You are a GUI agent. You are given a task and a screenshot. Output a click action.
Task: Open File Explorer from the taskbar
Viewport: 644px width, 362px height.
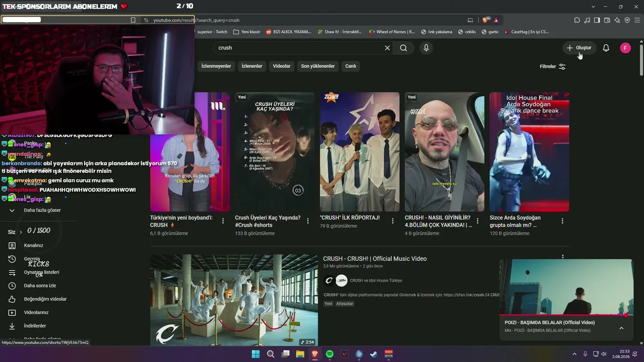pos(300,354)
